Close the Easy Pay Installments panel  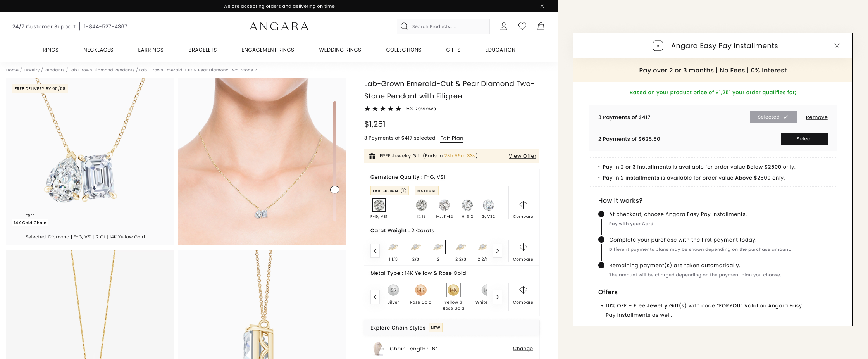pyautogui.click(x=837, y=46)
